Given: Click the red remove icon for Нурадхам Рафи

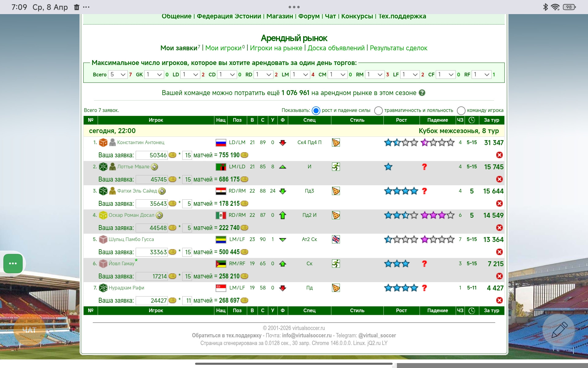Looking at the screenshot, I should click(x=499, y=300).
